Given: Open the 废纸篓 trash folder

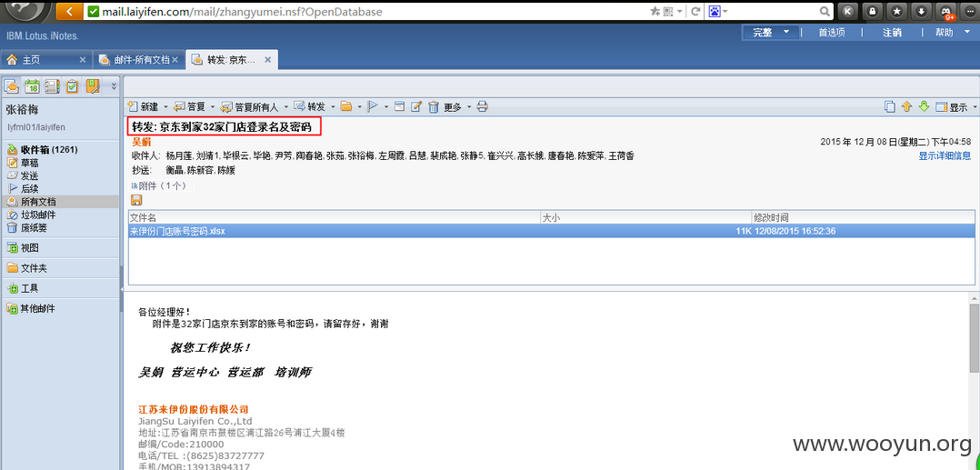Looking at the screenshot, I should tap(34, 228).
